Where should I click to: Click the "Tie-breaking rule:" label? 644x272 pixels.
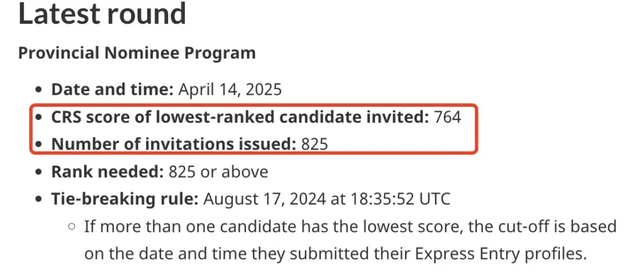point(125,199)
